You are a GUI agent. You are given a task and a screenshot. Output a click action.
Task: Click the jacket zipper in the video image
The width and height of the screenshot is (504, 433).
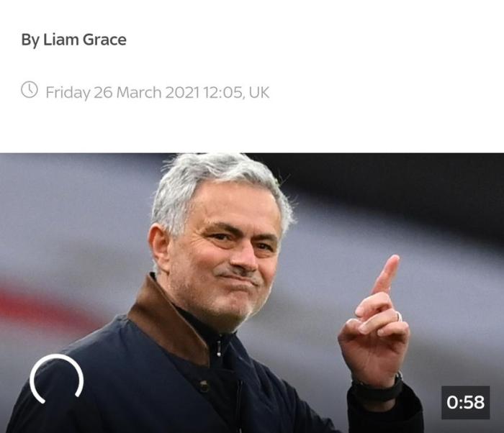pyautogui.click(x=219, y=348)
